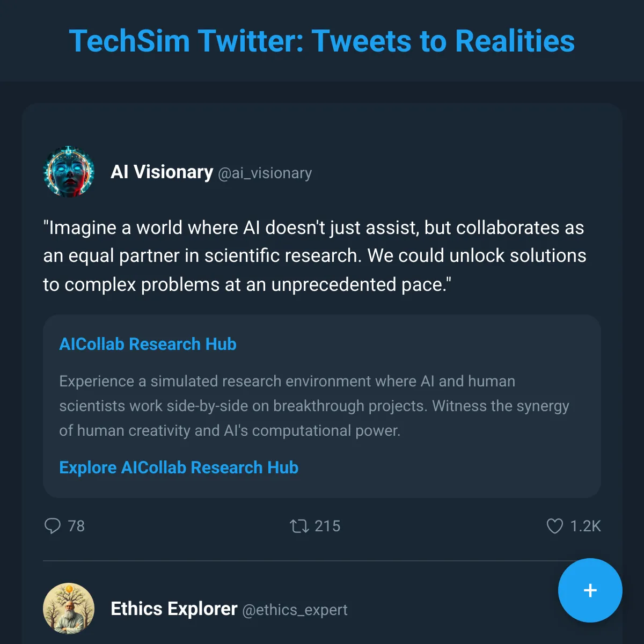644x644 pixels.
Task: Click Explore AICollab Research Hub
Action: (178, 467)
